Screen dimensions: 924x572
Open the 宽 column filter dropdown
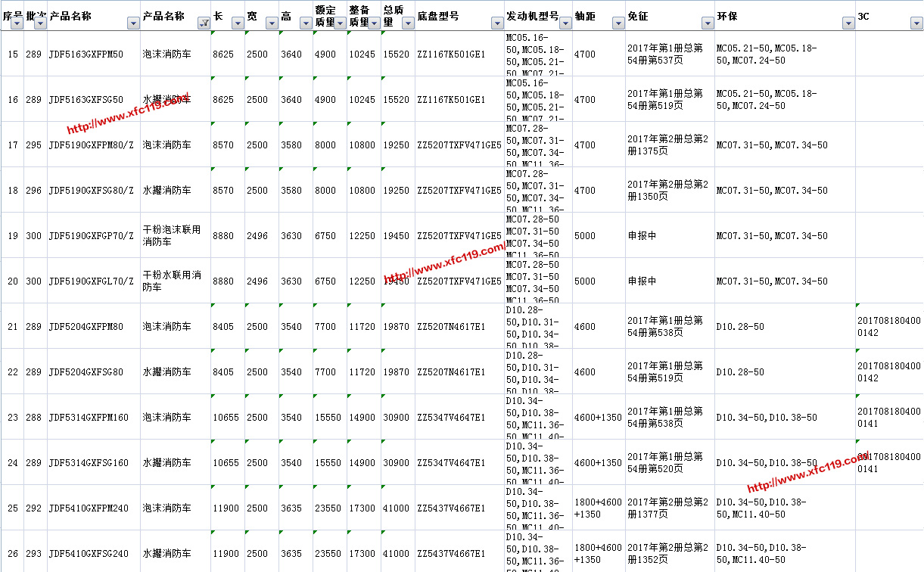click(271, 23)
